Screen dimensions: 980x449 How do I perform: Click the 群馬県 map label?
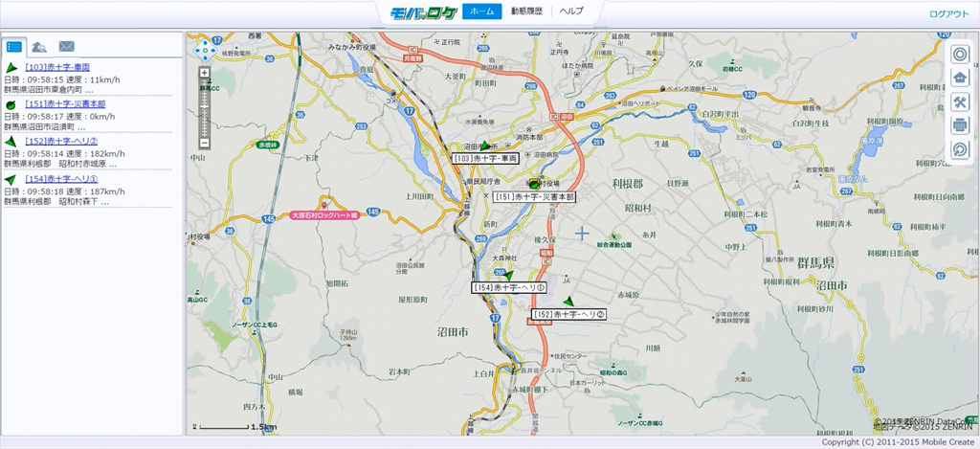point(816,262)
